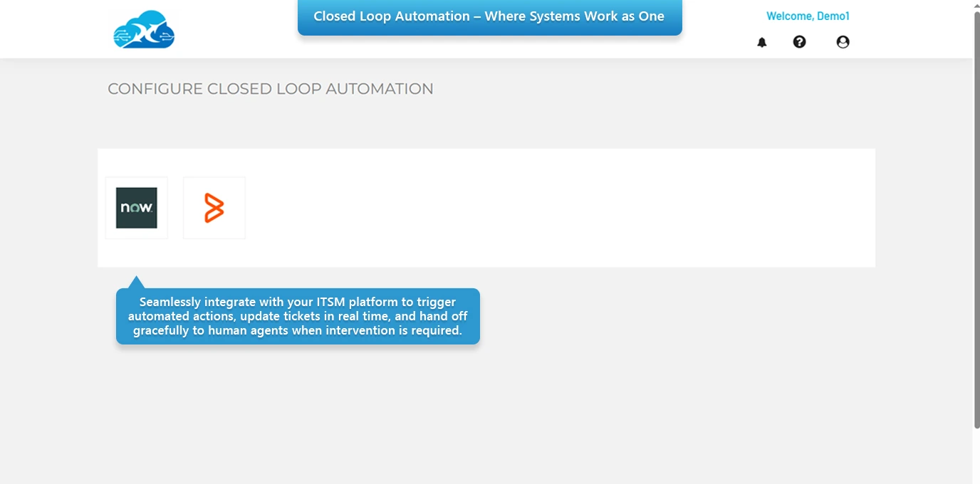The height and width of the screenshot is (484, 980).
Task: Click the Closed Loop Automation banner
Action: [x=489, y=17]
